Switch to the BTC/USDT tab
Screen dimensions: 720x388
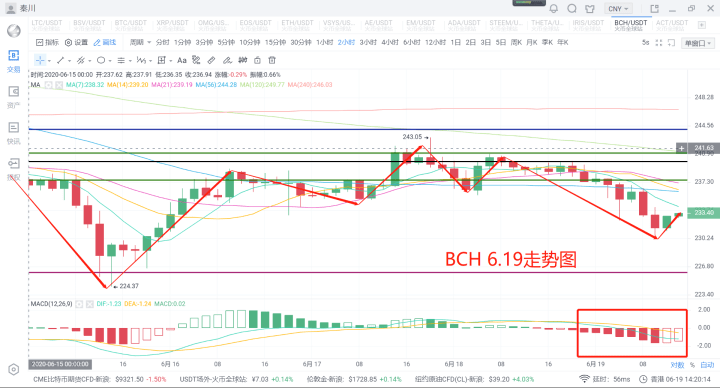[x=131, y=25]
